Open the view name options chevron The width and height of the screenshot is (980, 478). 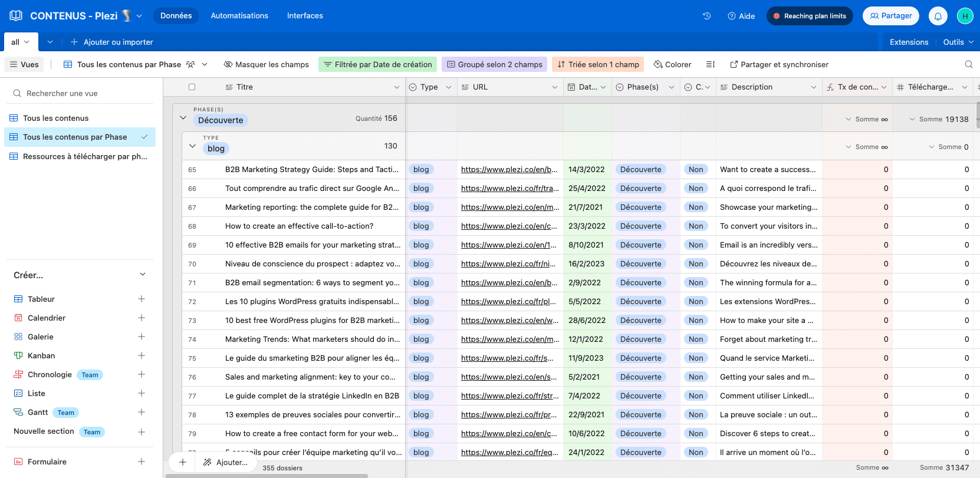(205, 64)
